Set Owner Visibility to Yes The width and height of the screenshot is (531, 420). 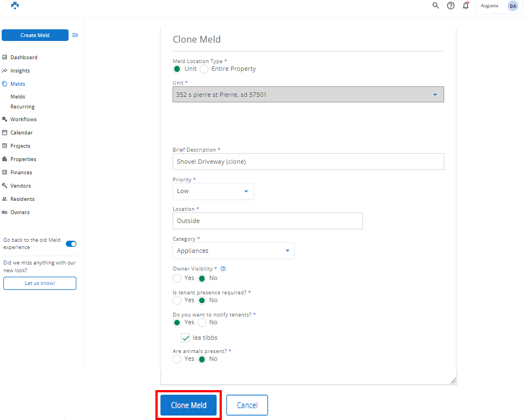177,278
